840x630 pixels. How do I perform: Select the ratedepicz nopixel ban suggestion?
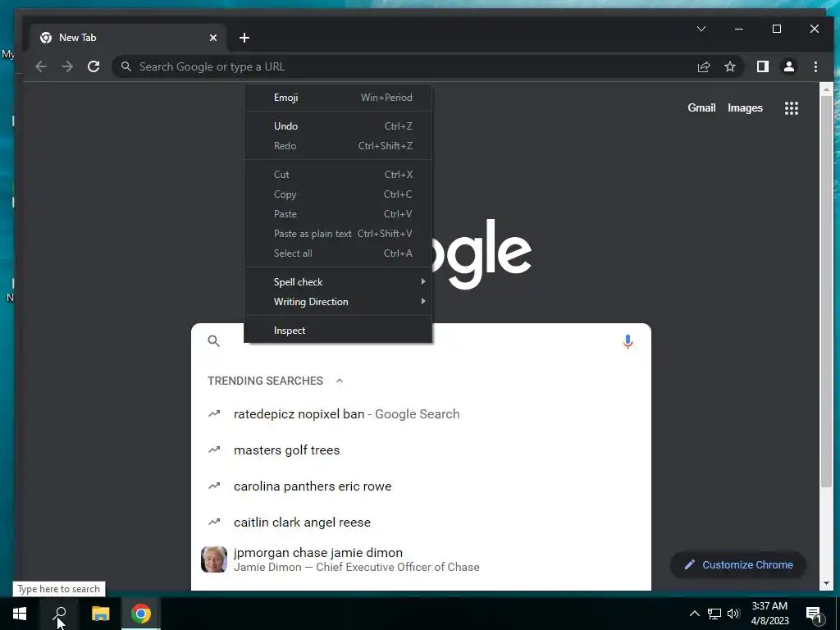point(421,414)
